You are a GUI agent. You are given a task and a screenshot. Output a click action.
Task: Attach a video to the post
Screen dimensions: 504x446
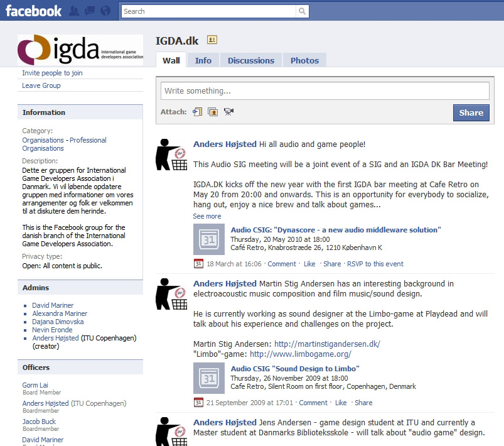click(x=228, y=112)
